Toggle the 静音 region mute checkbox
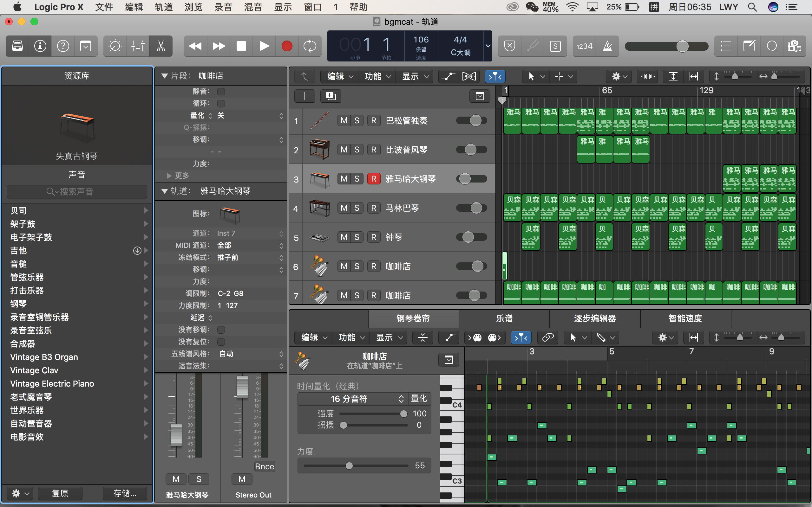The height and width of the screenshot is (507, 812). (x=221, y=92)
